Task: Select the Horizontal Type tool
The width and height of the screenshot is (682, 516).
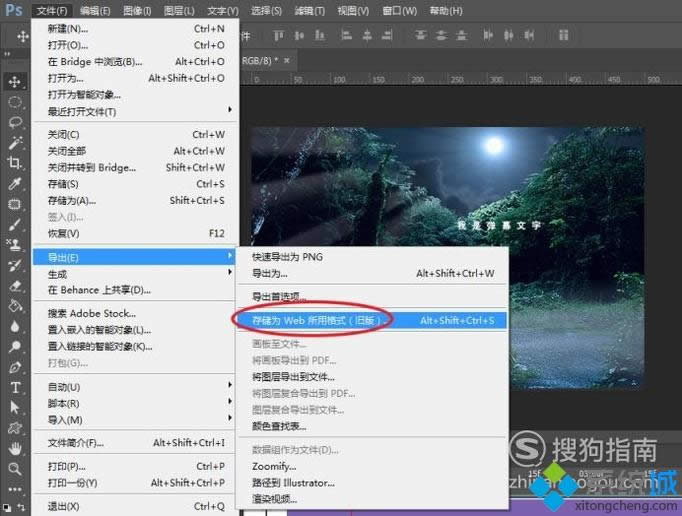Action: pyautogui.click(x=15, y=387)
